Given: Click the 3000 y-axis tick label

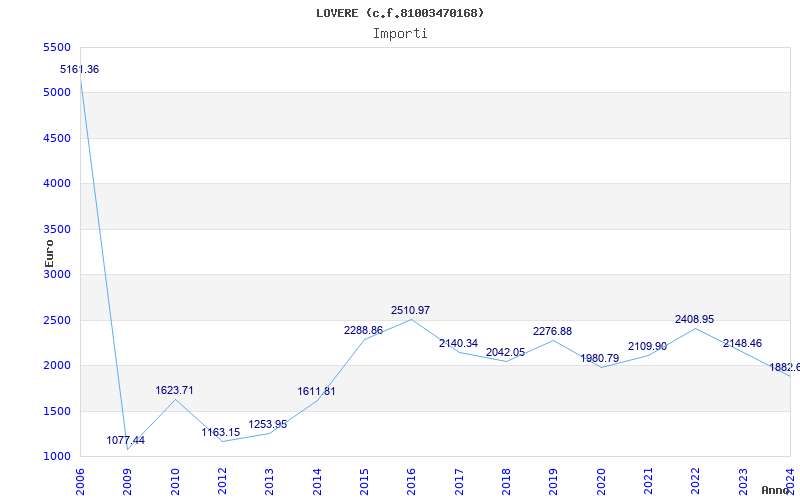Looking at the screenshot, I should (56, 274).
